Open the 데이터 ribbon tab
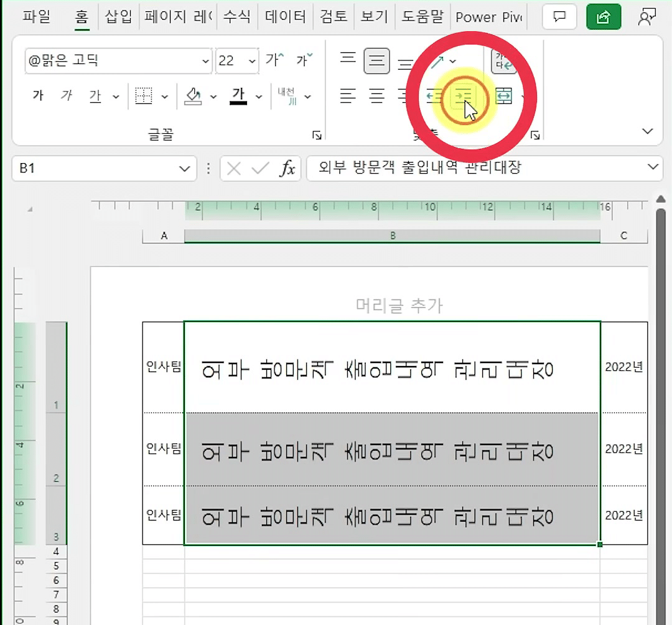Viewport: 672px width, 625px height. click(286, 17)
